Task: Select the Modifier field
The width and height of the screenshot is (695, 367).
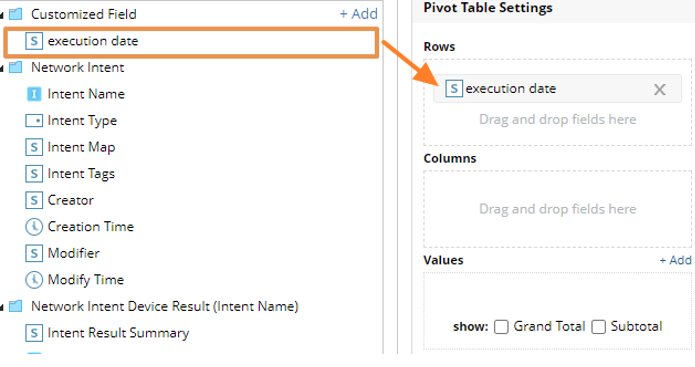Action: pos(62,253)
